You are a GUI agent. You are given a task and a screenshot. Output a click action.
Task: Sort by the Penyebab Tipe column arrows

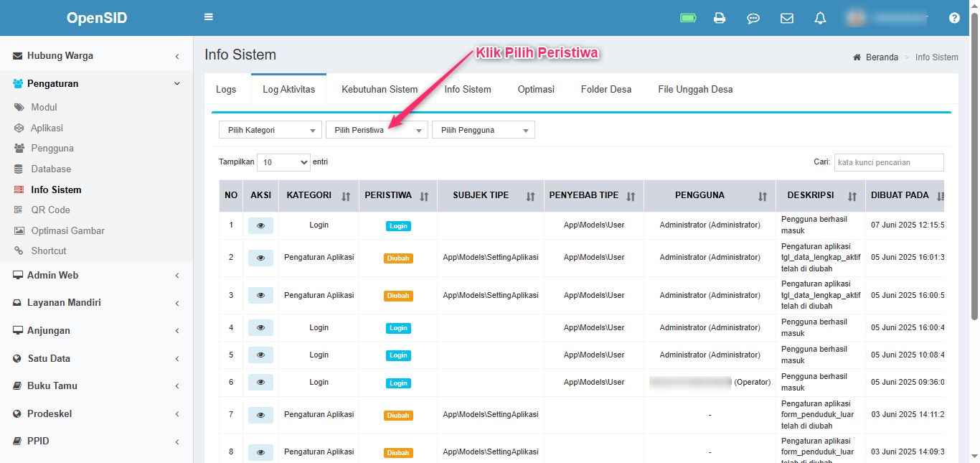pyautogui.click(x=631, y=196)
